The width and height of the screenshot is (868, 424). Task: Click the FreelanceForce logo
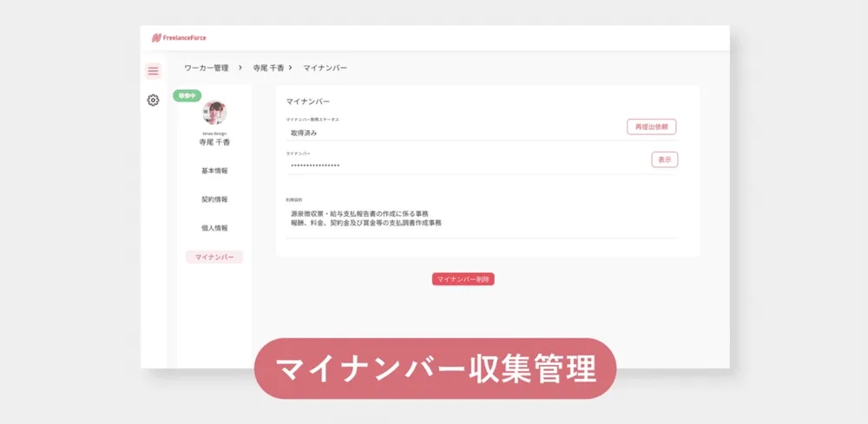coord(179,38)
